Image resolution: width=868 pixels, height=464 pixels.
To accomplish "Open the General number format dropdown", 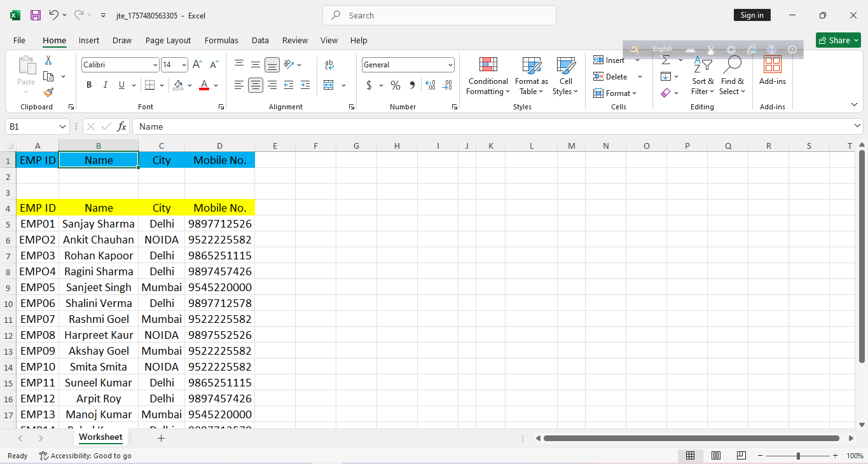I will [450, 65].
